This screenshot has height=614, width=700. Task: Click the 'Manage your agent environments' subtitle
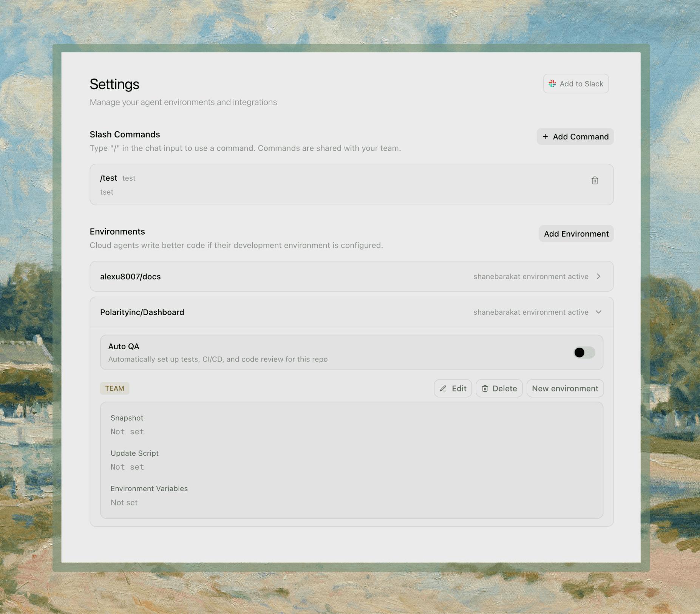pos(183,102)
